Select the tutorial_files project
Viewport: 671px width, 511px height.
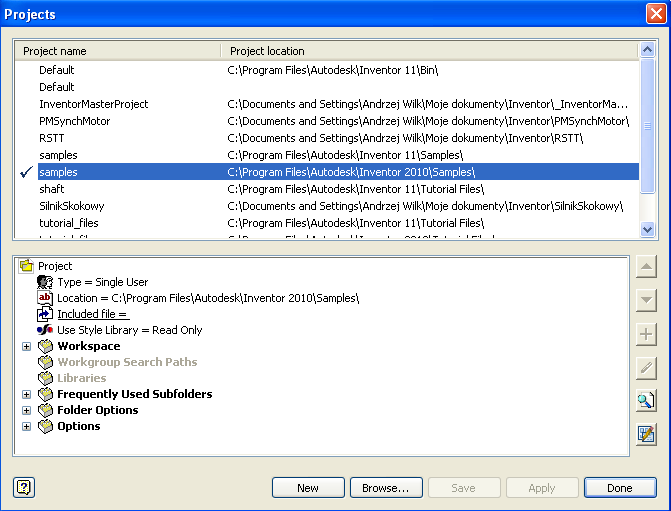[327, 223]
